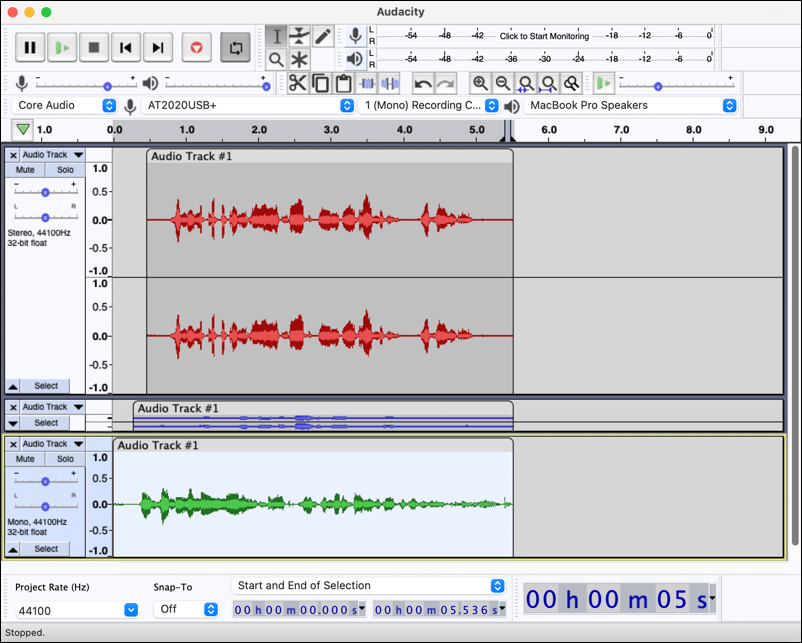
Task: Click the green timeline options triangle
Action: [x=23, y=129]
